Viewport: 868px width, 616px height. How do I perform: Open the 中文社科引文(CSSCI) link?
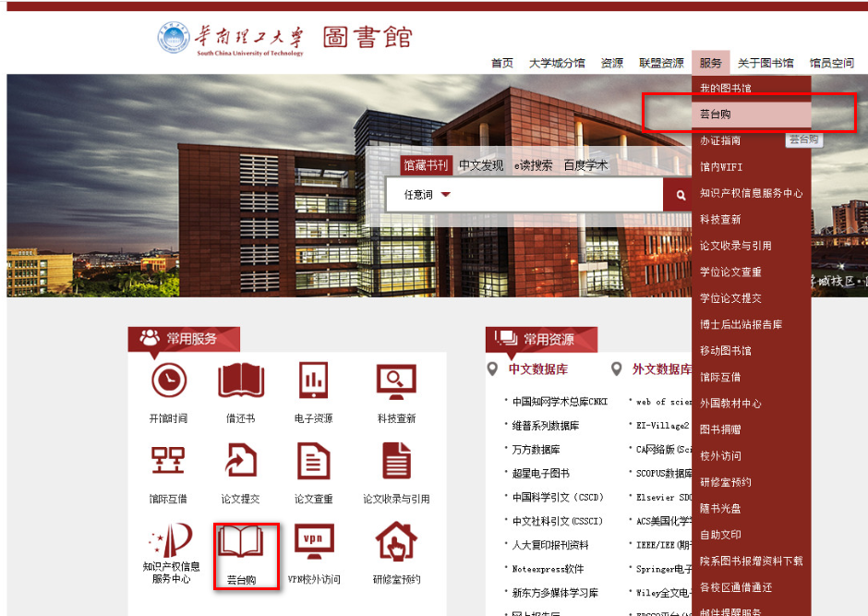[557, 521]
